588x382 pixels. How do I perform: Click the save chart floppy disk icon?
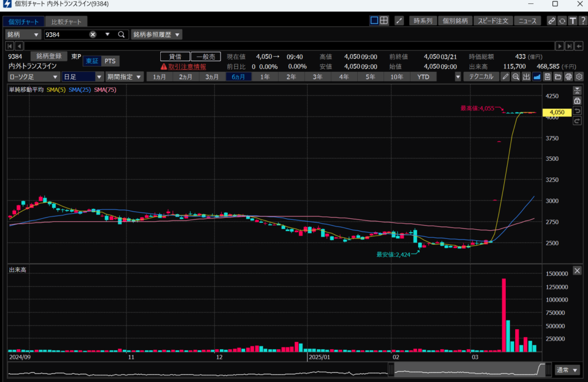click(x=547, y=77)
